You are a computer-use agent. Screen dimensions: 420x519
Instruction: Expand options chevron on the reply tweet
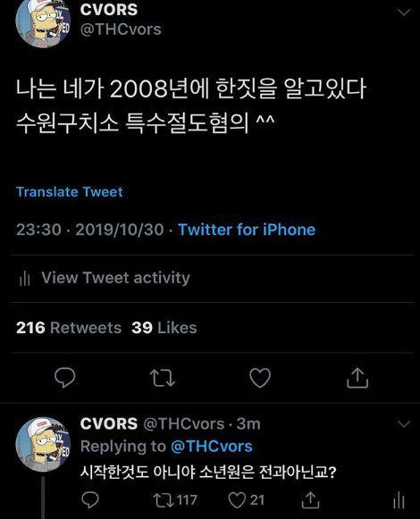pyautogui.click(x=404, y=423)
